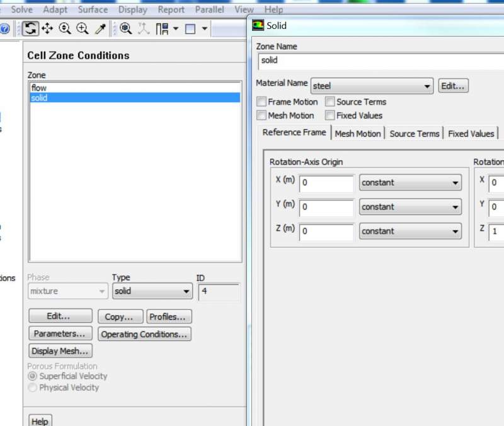This screenshot has height=426, width=504.
Task: Click the Rotation-Axis Direction X field
Action: coord(496,183)
